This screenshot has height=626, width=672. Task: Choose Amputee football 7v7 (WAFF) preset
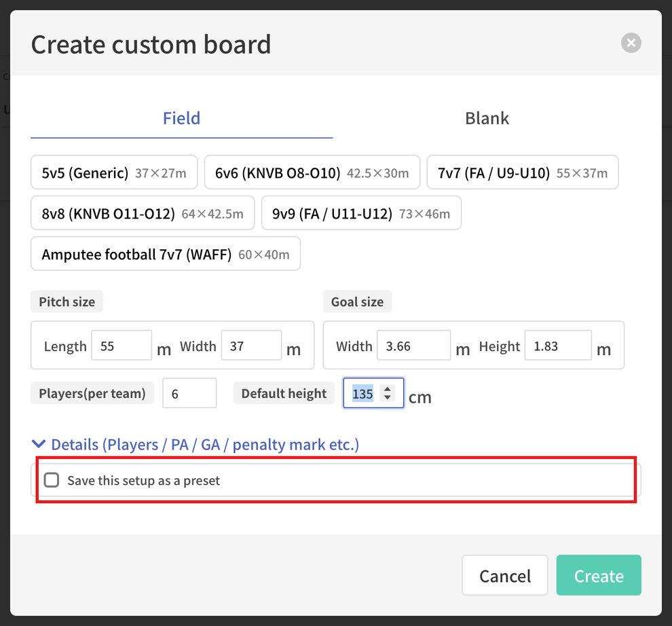(166, 254)
